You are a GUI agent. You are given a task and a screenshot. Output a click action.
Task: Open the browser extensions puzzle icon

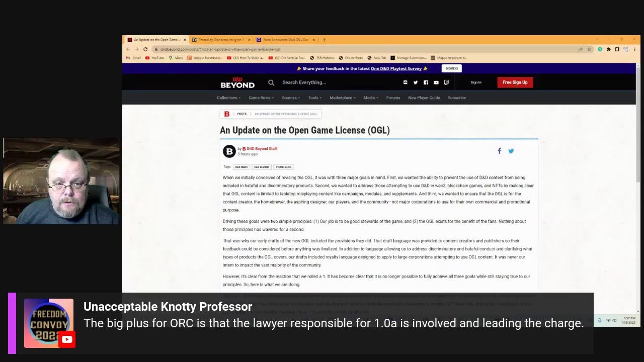[608, 49]
